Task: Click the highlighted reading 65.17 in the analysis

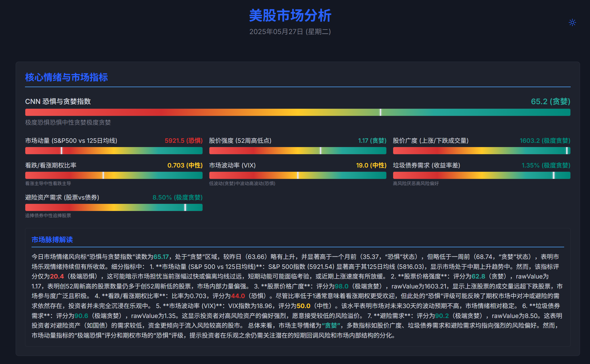Action: pos(161,257)
